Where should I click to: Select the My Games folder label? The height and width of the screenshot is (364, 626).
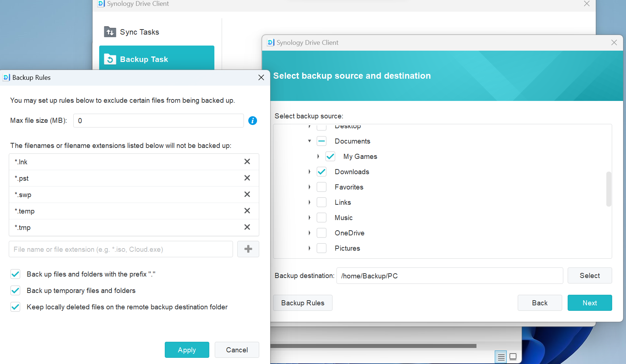point(360,156)
